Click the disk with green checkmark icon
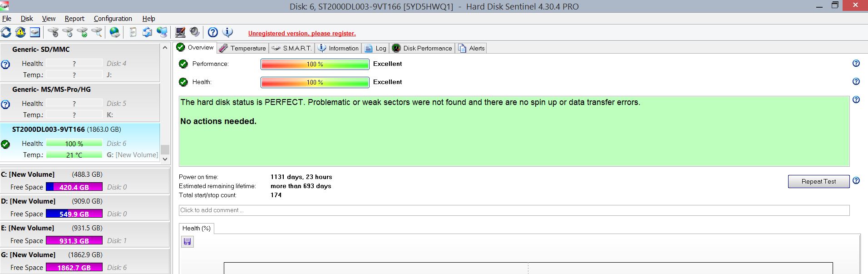 click(82, 32)
